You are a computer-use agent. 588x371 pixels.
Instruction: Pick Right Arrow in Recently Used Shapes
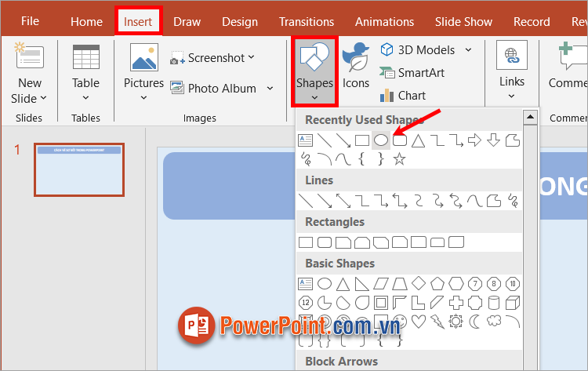475,140
